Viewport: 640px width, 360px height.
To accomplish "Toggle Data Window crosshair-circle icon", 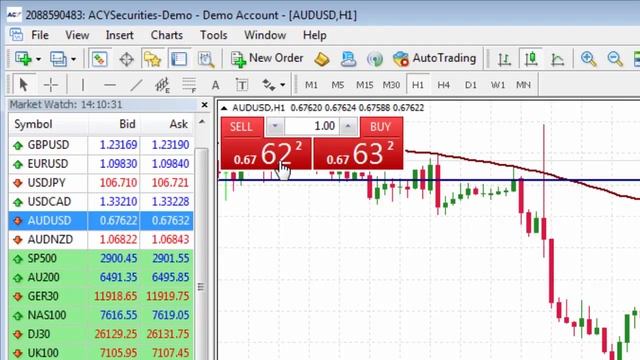I will [x=127, y=59].
